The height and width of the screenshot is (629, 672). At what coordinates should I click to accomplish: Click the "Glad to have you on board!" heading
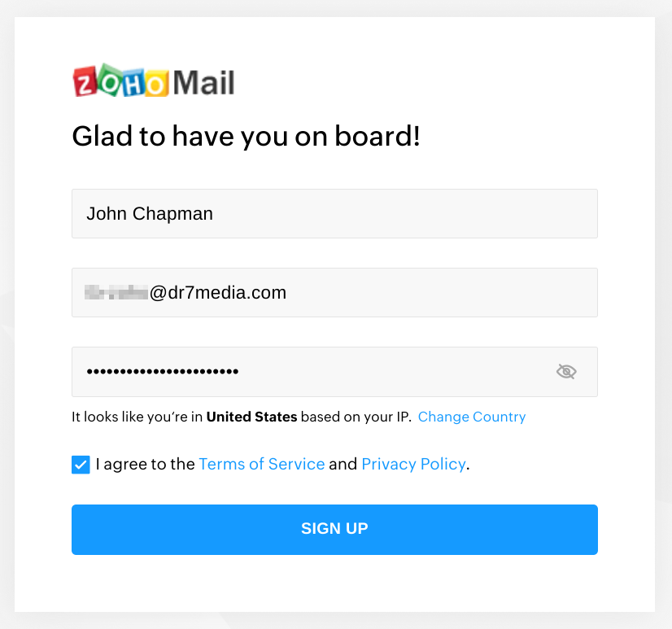pyautogui.click(x=246, y=137)
